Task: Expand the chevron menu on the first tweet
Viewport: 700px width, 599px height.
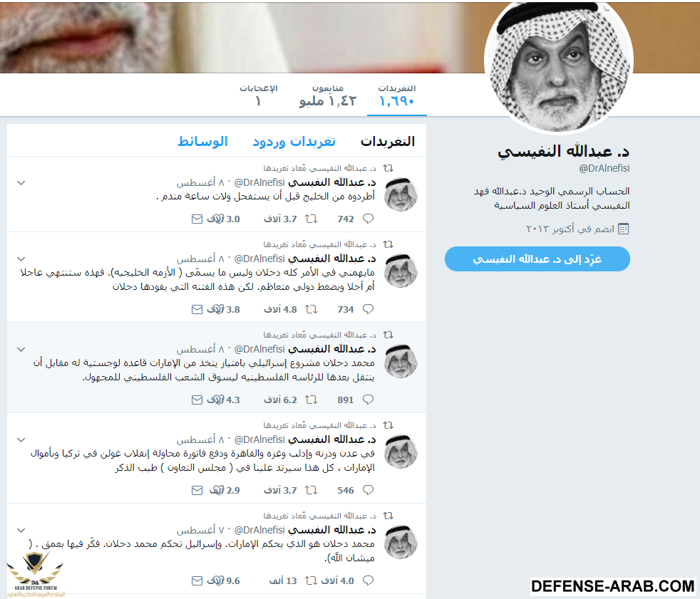Action: 21,183
